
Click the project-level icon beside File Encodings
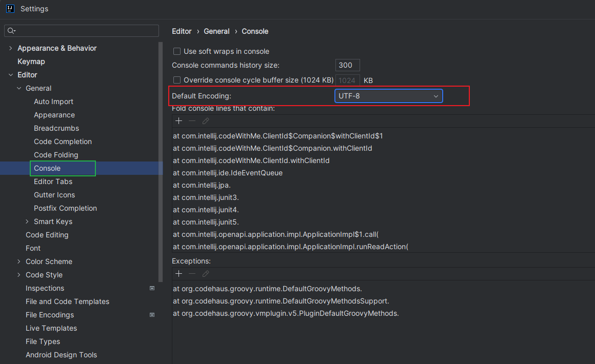[x=152, y=315]
